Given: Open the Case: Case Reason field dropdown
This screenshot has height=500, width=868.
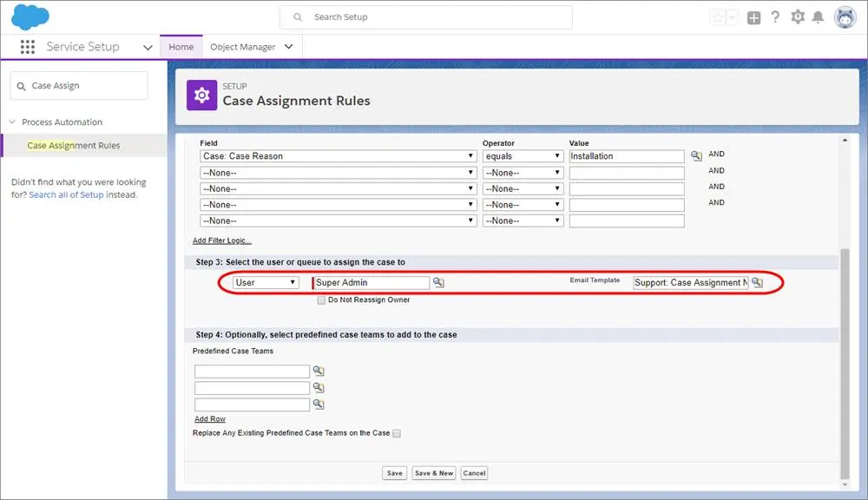Looking at the screenshot, I should 338,156.
